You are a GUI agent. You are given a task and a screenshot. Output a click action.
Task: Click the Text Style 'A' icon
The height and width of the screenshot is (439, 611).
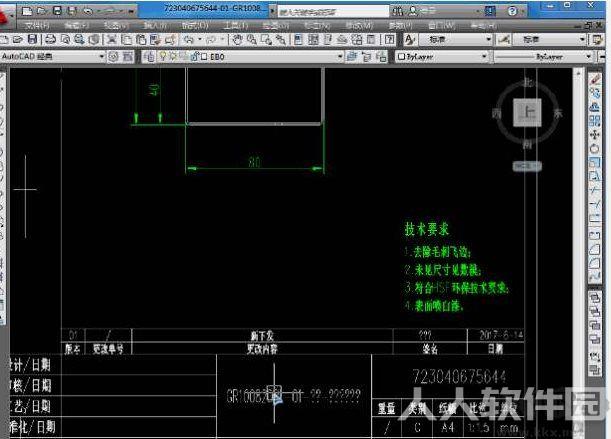(409, 39)
